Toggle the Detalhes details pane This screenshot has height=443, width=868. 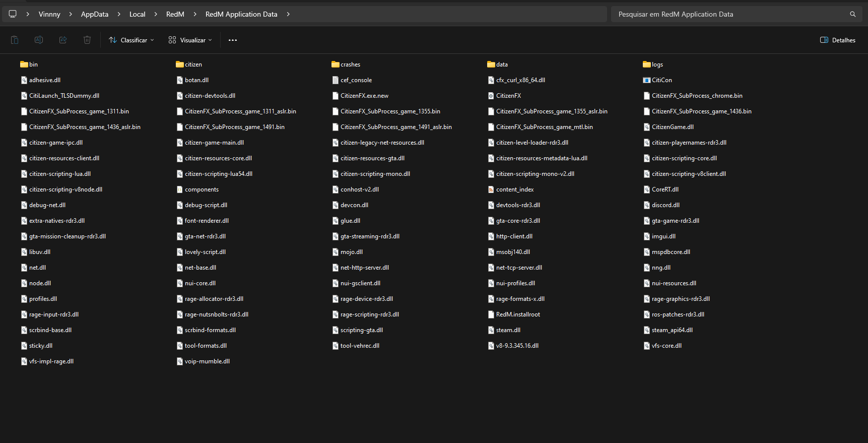tap(838, 40)
